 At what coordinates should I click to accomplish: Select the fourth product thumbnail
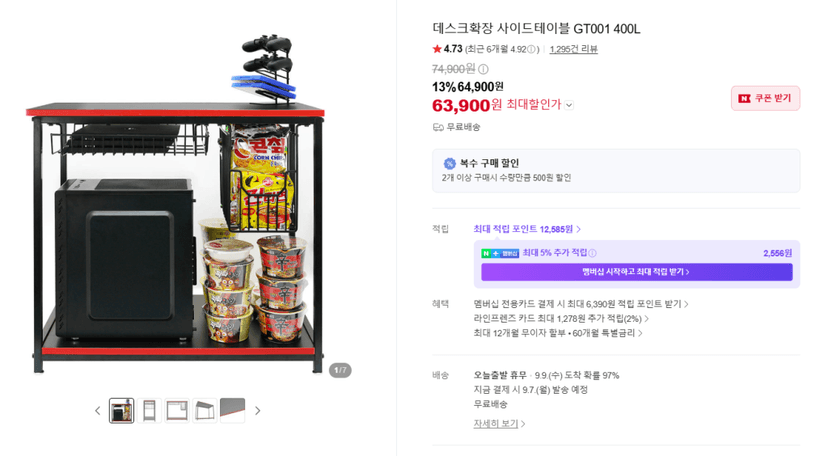pyautogui.click(x=205, y=411)
